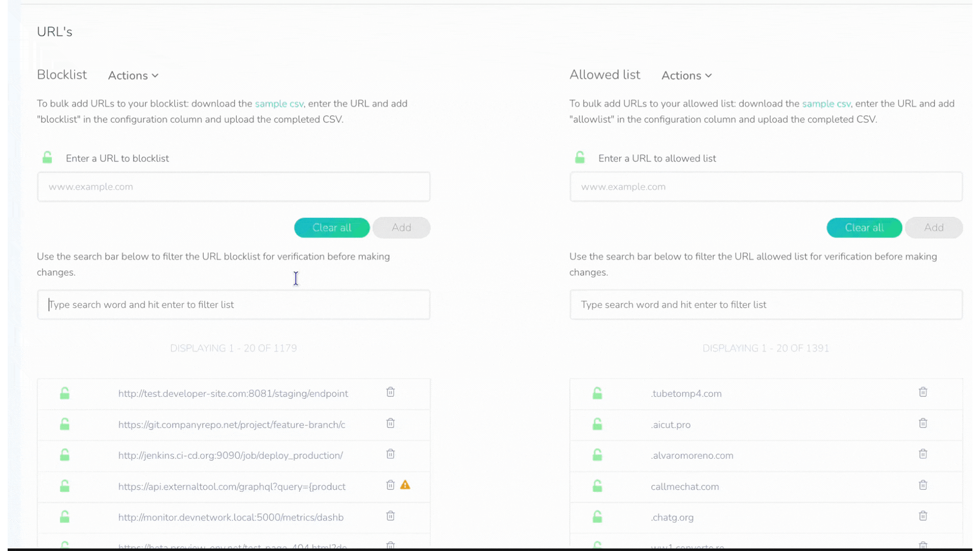The height and width of the screenshot is (551, 980).
Task: Toggle lock for jenkins.ci-cd.org blocklist row
Action: coord(65,455)
